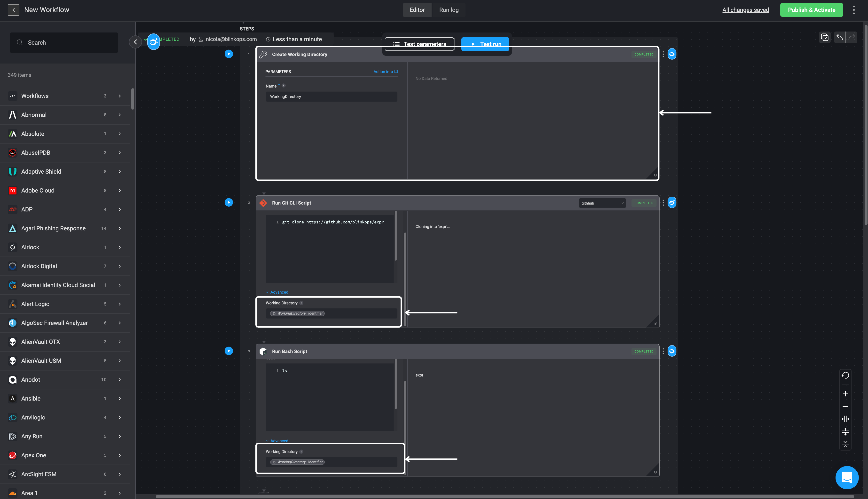This screenshot has width=868, height=499.
Task: Run step 3 Bash Script with play button
Action: tap(229, 351)
